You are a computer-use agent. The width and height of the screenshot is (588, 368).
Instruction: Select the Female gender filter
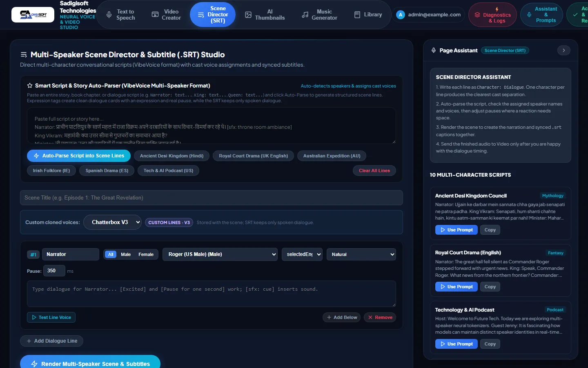(x=146, y=254)
